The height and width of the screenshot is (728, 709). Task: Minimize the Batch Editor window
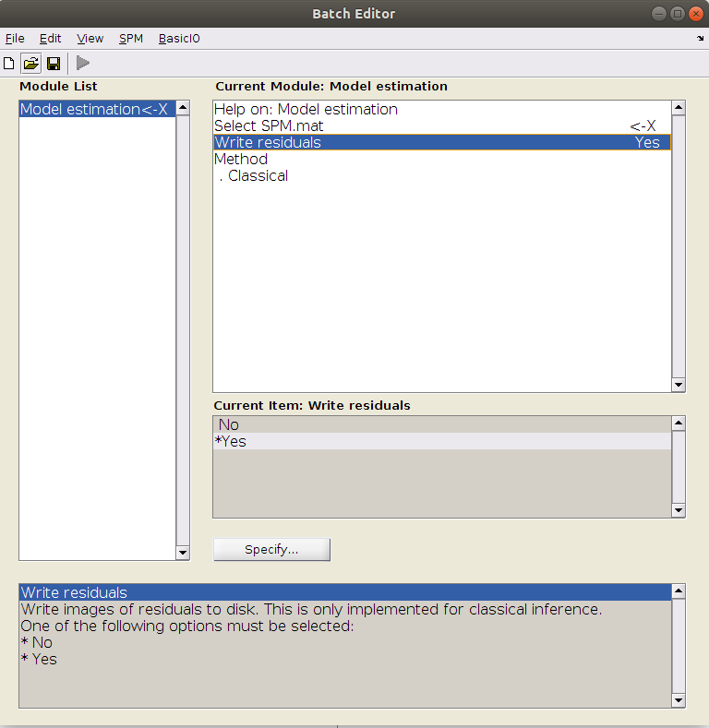click(659, 14)
